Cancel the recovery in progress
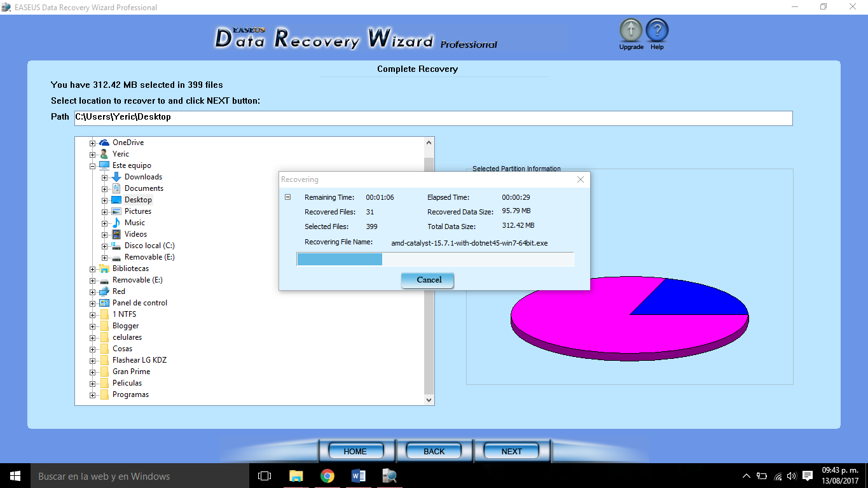This screenshot has width=868, height=488. point(427,280)
